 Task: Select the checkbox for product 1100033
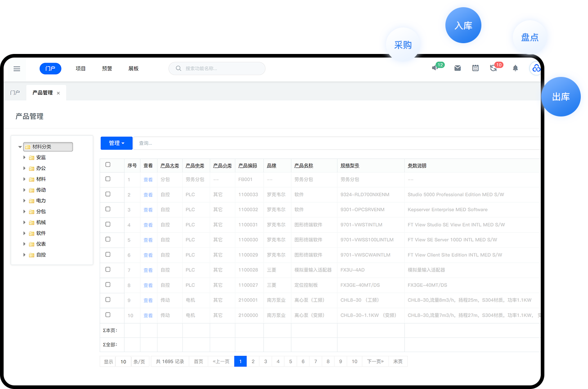pyautogui.click(x=108, y=194)
